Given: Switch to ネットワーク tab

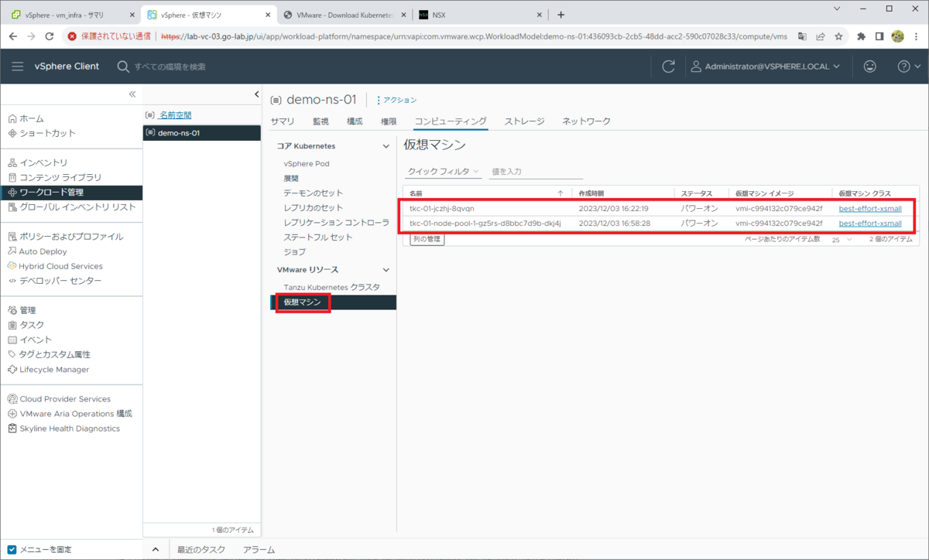Looking at the screenshot, I should 586,121.
